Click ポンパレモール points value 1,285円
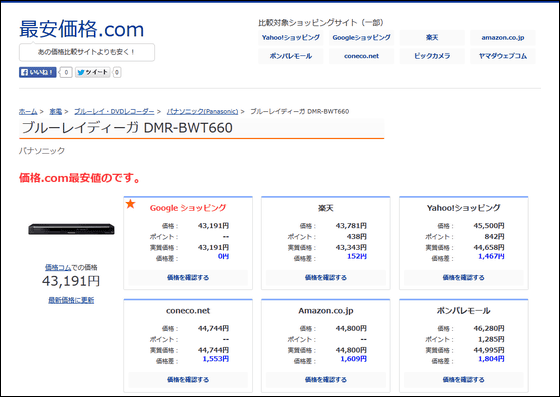The image size is (560, 397). [x=491, y=339]
